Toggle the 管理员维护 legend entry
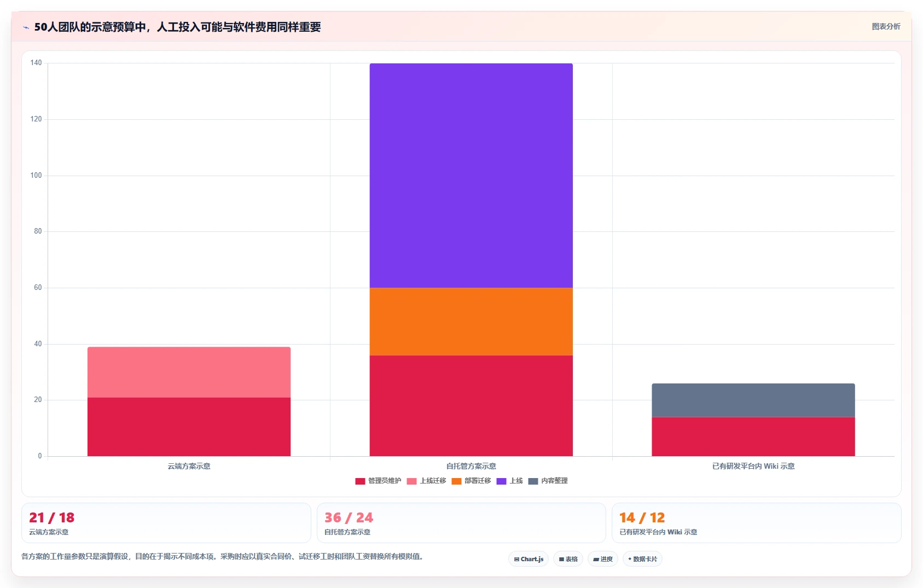The width and height of the screenshot is (923, 588). click(378, 481)
